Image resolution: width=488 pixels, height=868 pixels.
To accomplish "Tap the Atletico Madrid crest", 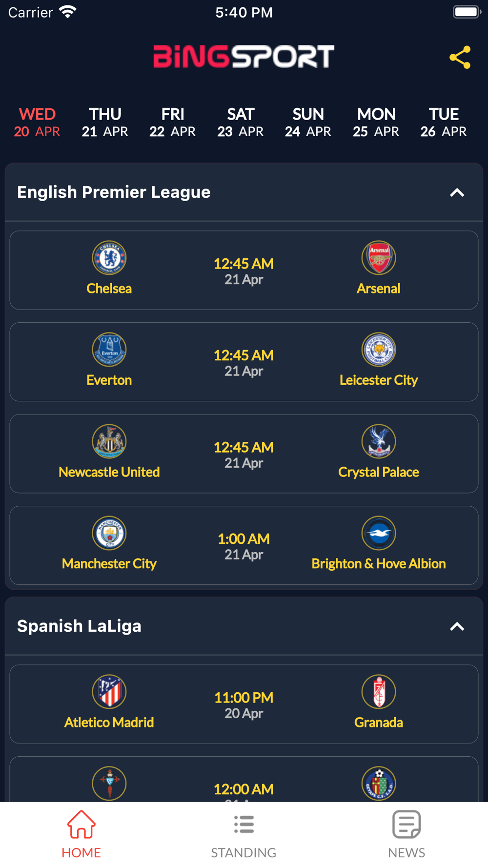I will coord(109,692).
